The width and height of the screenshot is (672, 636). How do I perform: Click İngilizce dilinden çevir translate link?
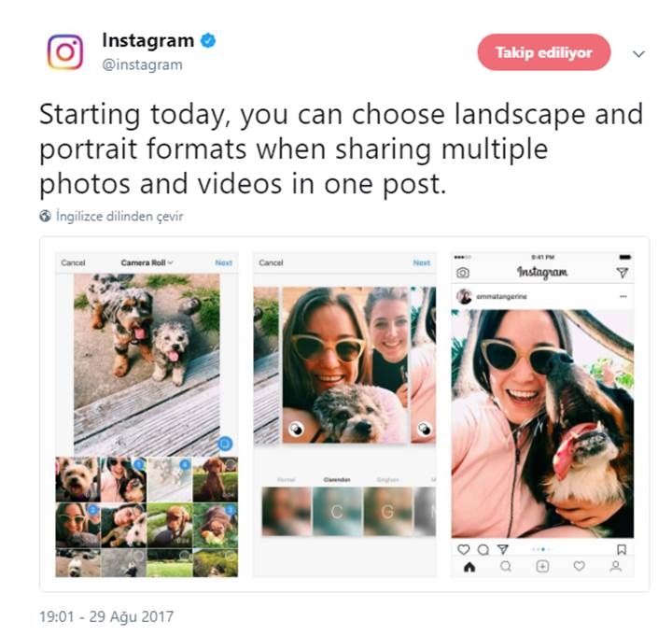(119, 216)
